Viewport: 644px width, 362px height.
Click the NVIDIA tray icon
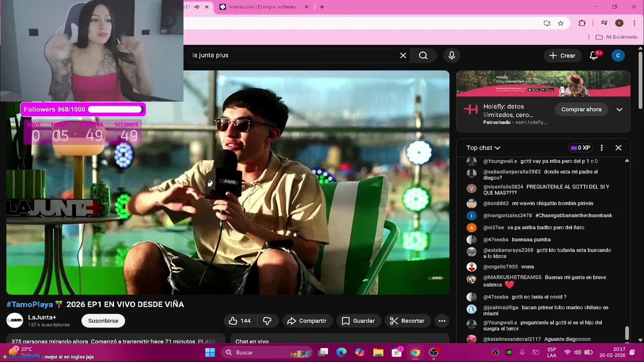pyautogui.click(x=509, y=352)
